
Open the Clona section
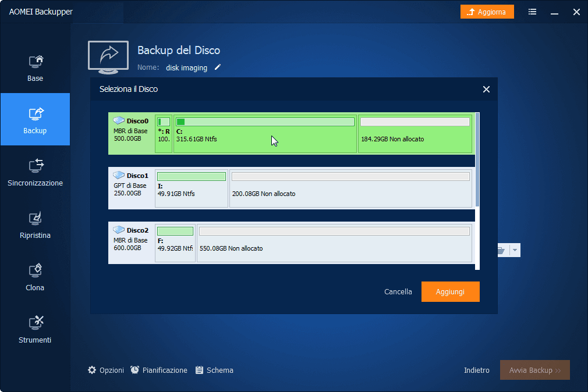tap(35, 277)
